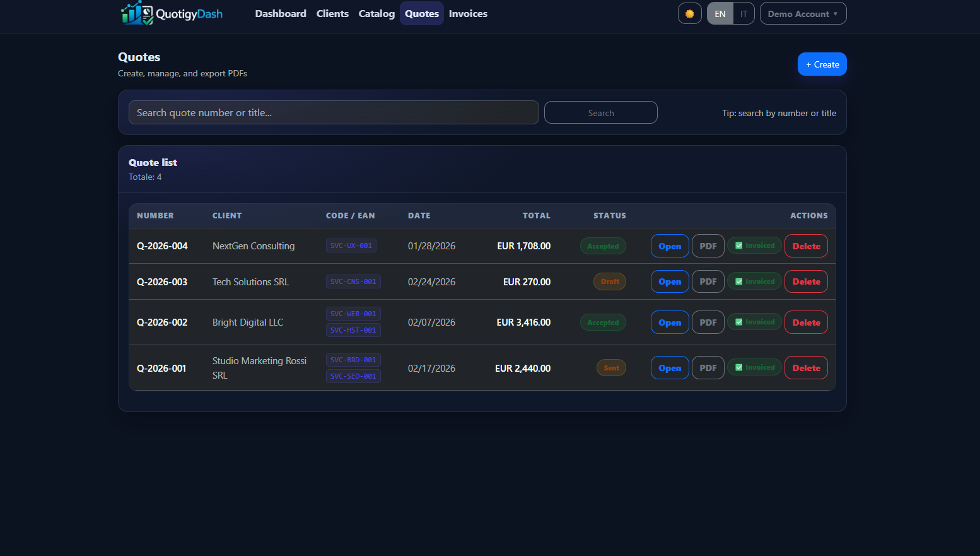This screenshot has width=980, height=556.
Task: Select quote number Q-2026-001
Action: point(161,369)
